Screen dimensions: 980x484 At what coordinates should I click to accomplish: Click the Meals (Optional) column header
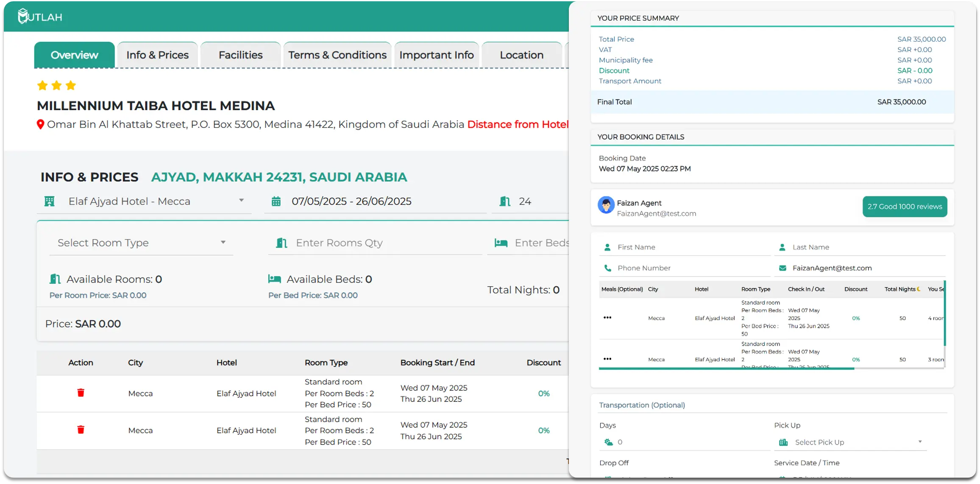coord(622,289)
